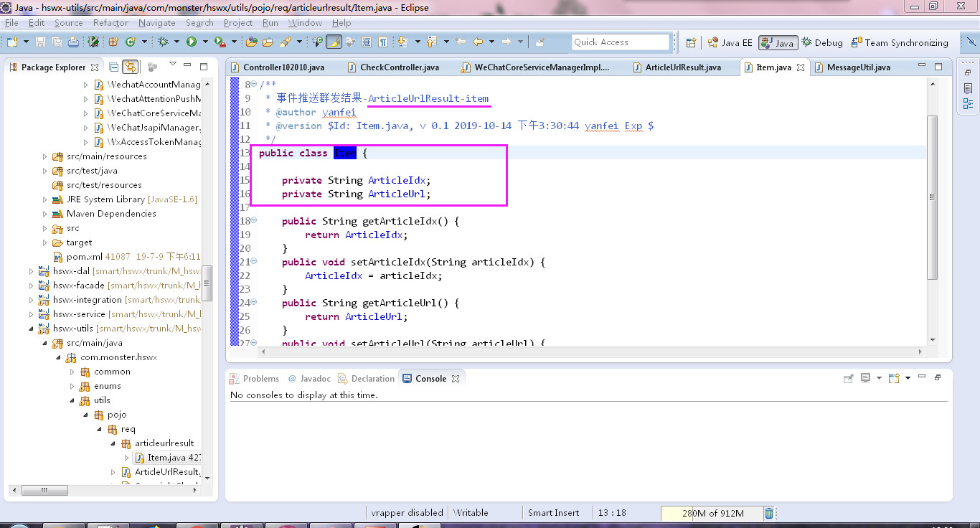This screenshot has width=980, height=528.
Task: Click the Restore icon in right trim
Action: point(967,72)
